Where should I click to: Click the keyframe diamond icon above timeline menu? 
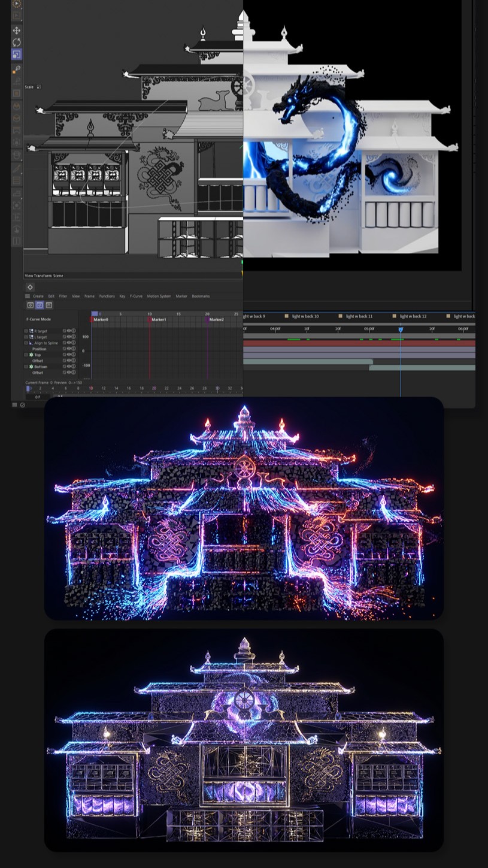30,288
